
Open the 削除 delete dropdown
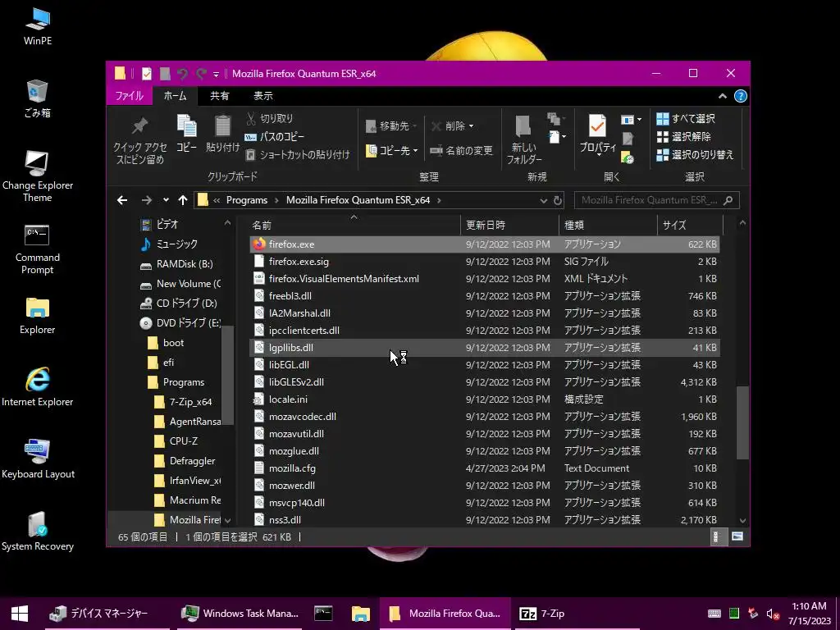[453, 126]
